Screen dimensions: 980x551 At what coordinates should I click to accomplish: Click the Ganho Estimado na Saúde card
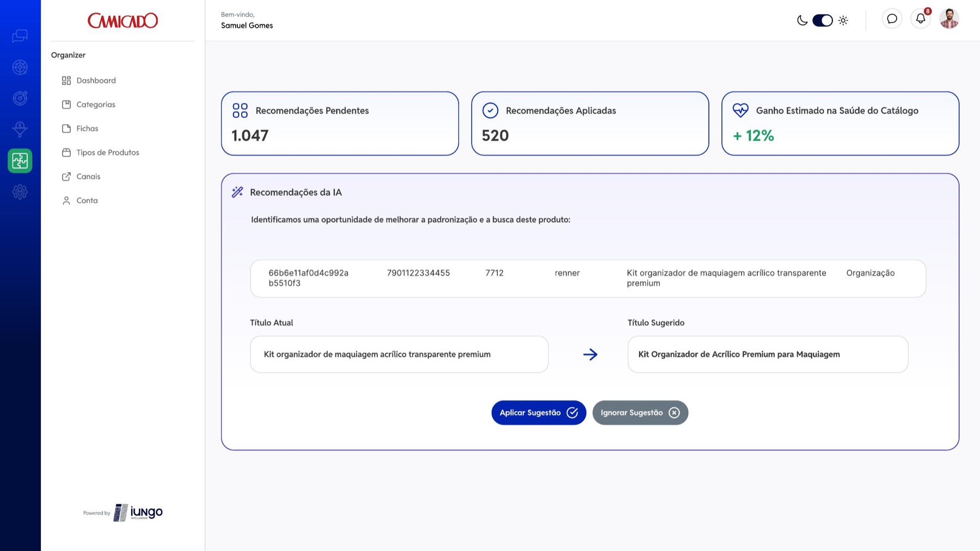coord(840,124)
